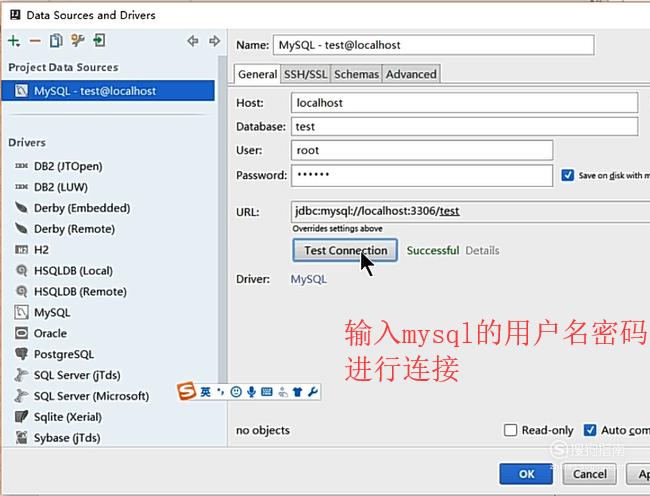Click the Cancel button

[589, 474]
